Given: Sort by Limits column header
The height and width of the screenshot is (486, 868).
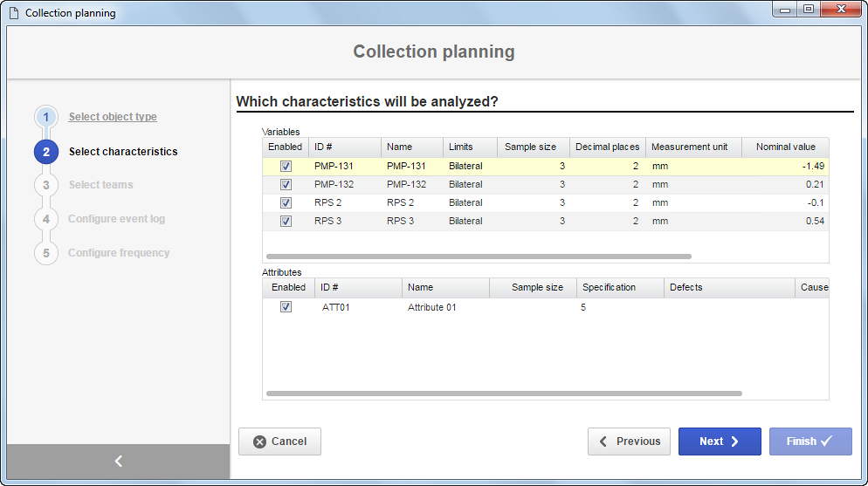Looking at the screenshot, I should click(470, 147).
